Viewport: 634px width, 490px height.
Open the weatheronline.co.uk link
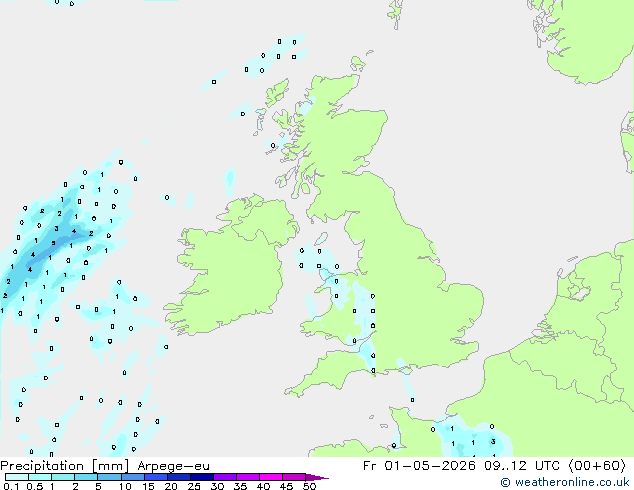(565, 482)
